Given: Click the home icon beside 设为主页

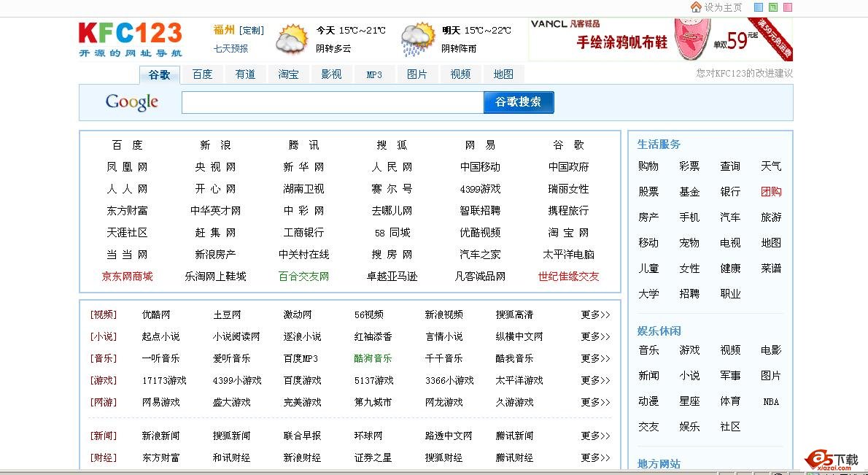Looking at the screenshot, I should point(696,7).
